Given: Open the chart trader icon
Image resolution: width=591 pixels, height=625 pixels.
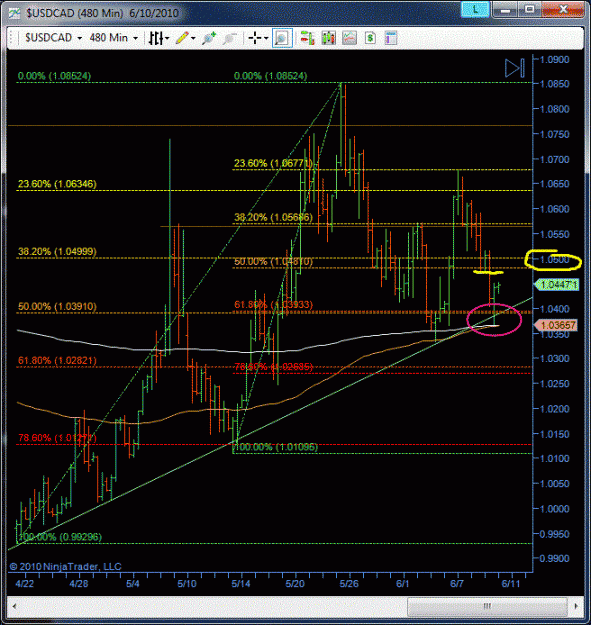Looking at the screenshot, I should click(x=307, y=38).
